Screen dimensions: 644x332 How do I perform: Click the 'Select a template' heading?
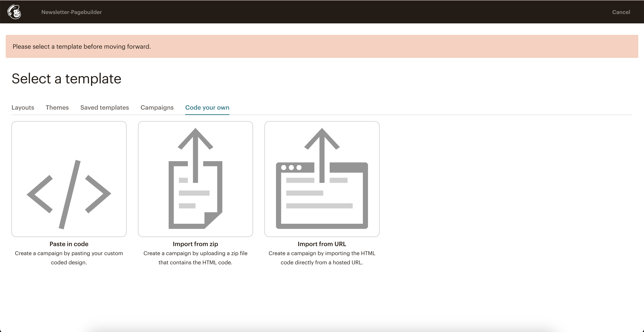67,79
